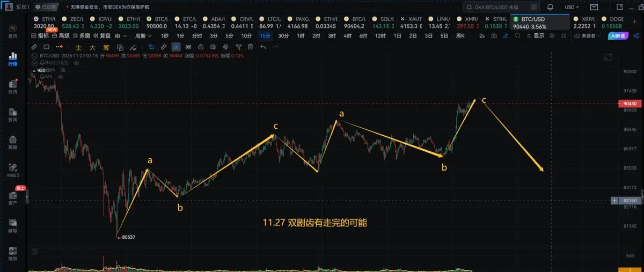
Task: Open the 高级 advanced button
Action: 61,35
